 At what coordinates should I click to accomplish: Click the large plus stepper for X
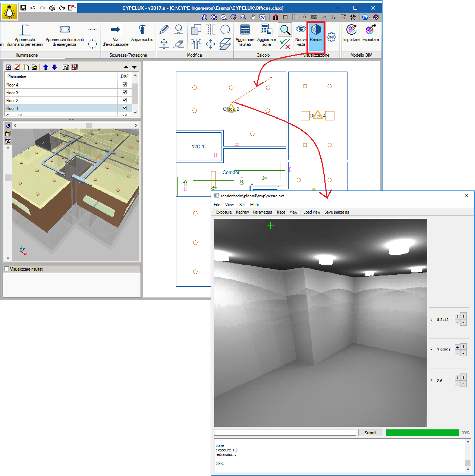(463, 316)
